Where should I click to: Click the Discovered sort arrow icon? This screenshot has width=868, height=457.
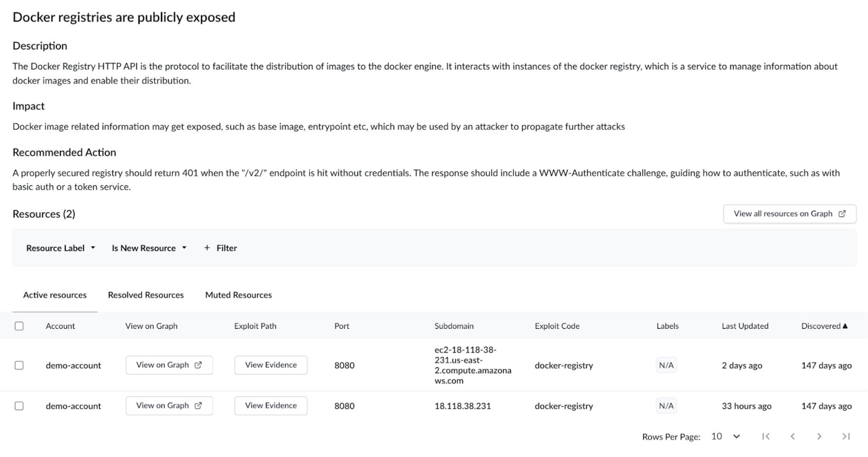tap(845, 326)
